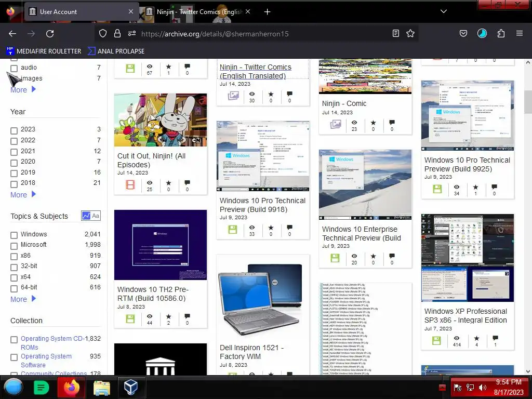Open the MEDIAFIRE ROULETTER bookmark
Viewport: 532px width, 399px height.
(x=44, y=51)
